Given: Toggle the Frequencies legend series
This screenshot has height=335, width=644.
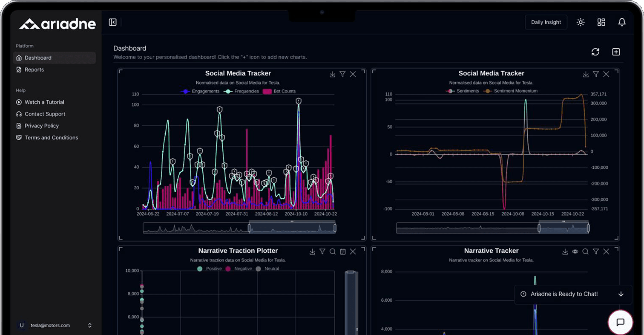Looking at the screenshot, I should [x=242, y=91].
